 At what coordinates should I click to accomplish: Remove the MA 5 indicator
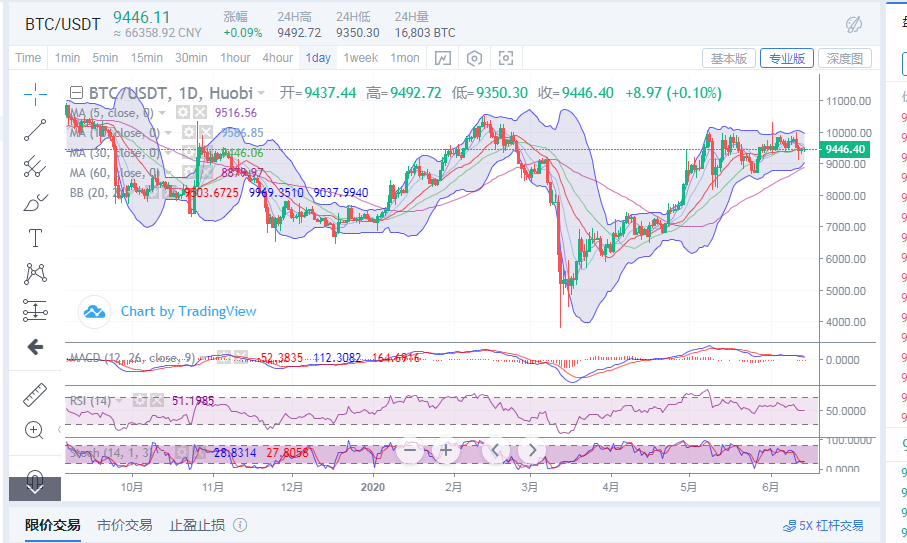[200, 113]
